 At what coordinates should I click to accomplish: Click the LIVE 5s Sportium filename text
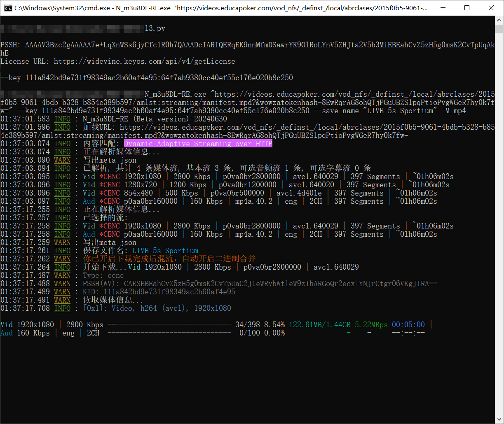click(x=165, y=251)
